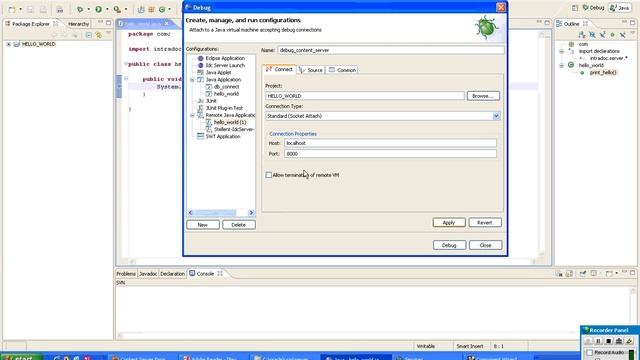Click the Delete configuration button

click(238, 224)
